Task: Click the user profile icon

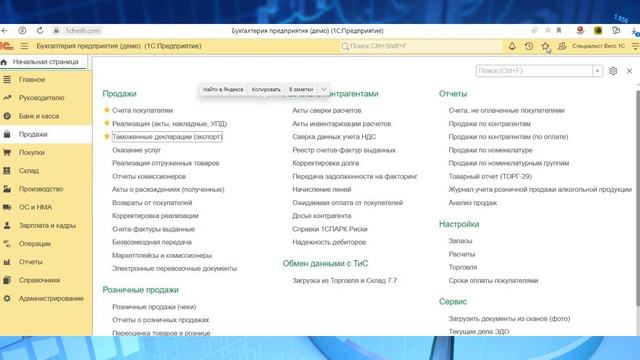Action: 562,46
